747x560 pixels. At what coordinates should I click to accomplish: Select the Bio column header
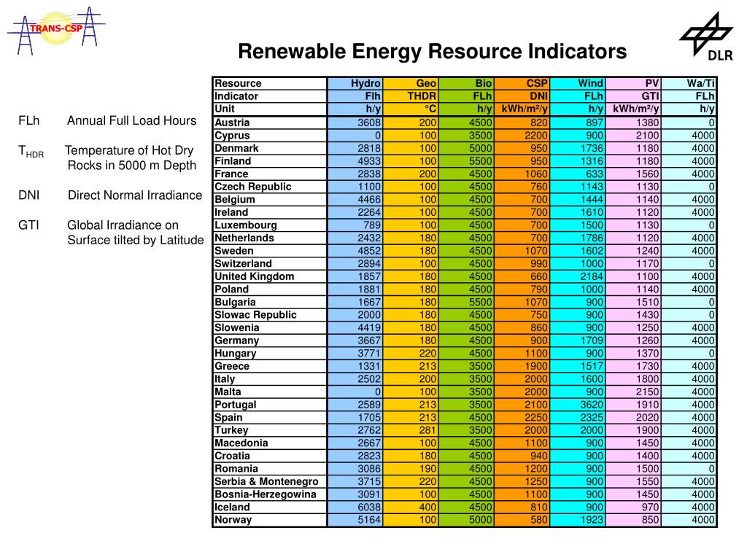tap(466, 83)
